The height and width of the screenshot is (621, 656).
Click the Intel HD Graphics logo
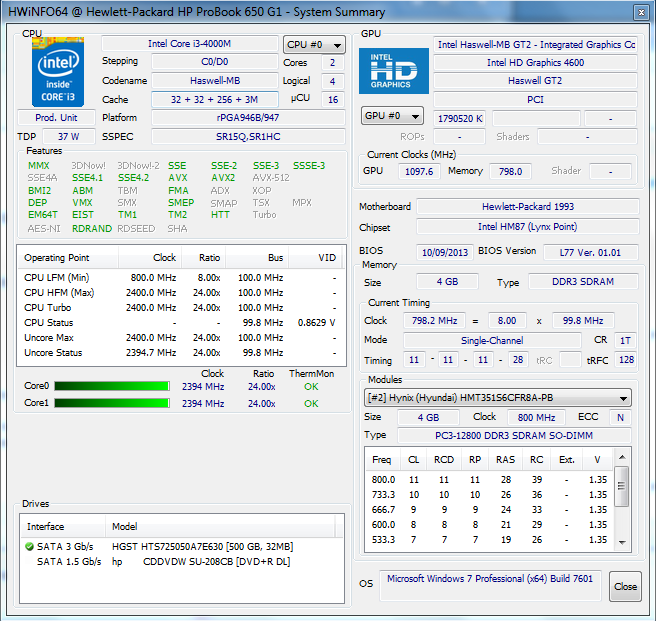(x=394, y=71)
